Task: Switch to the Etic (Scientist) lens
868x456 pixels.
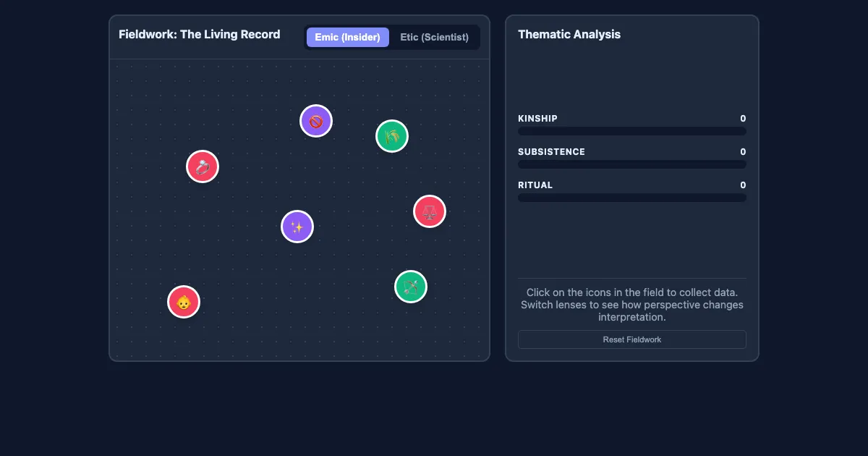Action: (x=435, y=37)
